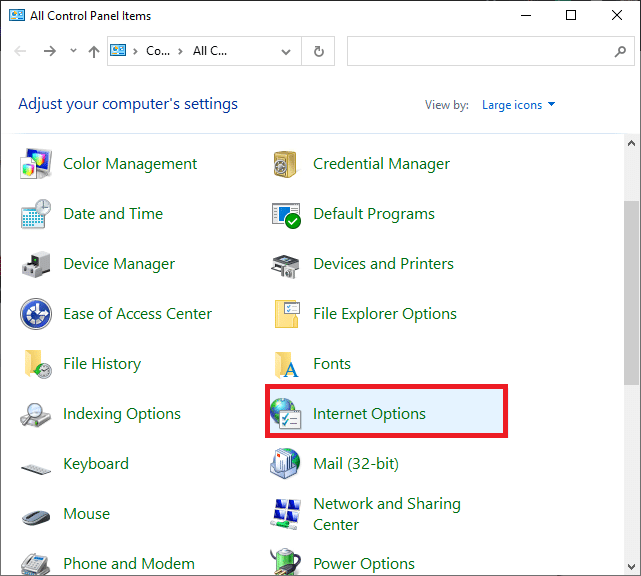Screen dimensions: 641x576
Task: Expand the chevron after All Control Panel breadcrumb
Action: click(x=235, y=52)
